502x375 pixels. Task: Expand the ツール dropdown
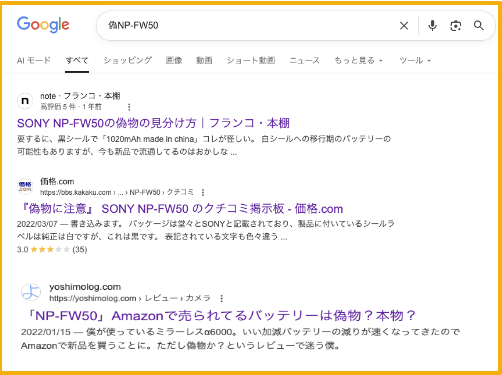(x=415, y=60)
